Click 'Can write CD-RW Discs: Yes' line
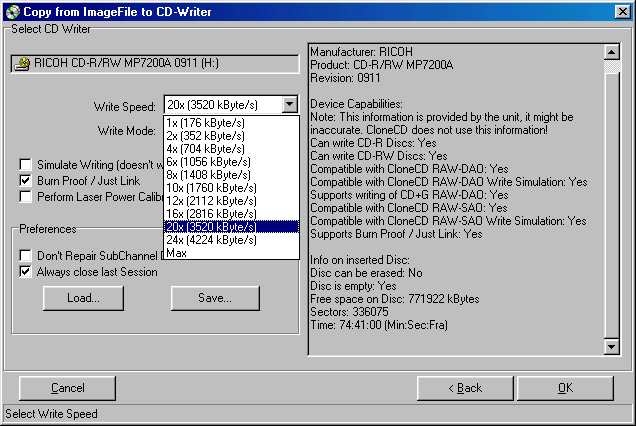 (x=379, y=156)
